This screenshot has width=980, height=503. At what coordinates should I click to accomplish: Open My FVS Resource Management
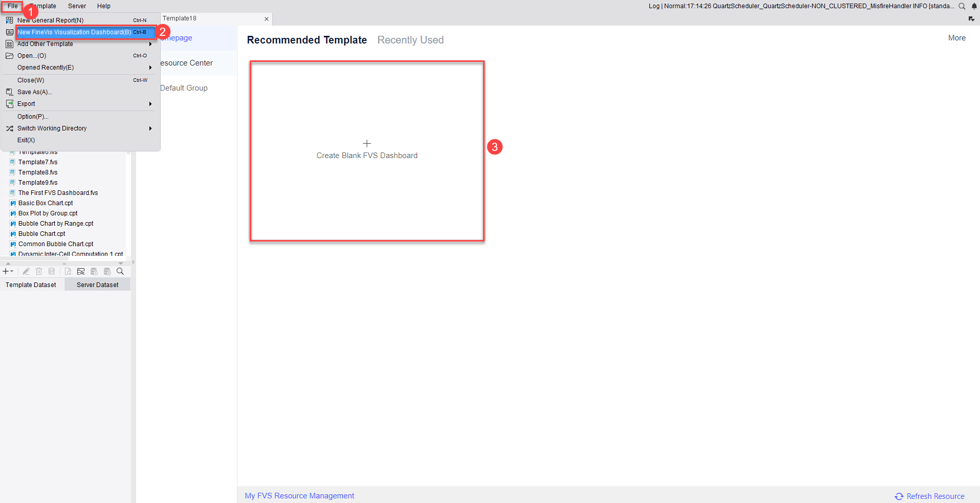[x=299, y=496]
